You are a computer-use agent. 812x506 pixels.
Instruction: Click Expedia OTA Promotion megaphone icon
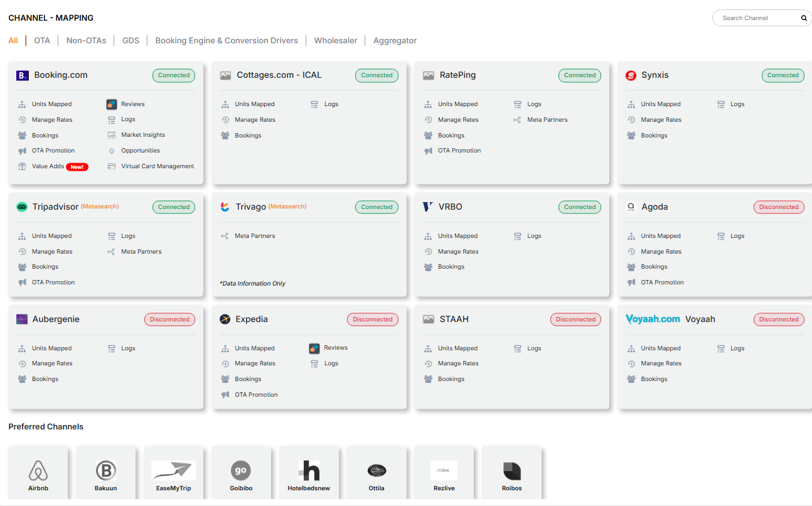point(225,395)
